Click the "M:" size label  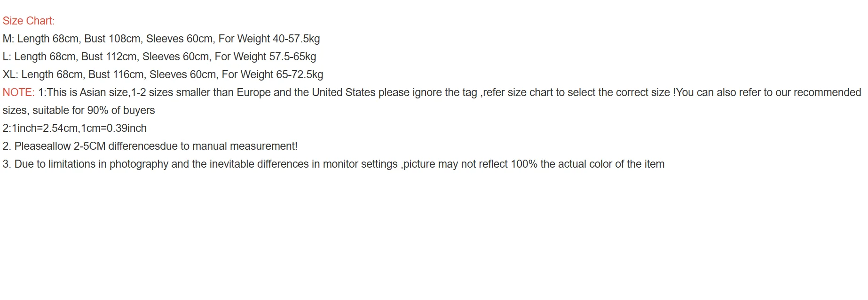[8, 39]
